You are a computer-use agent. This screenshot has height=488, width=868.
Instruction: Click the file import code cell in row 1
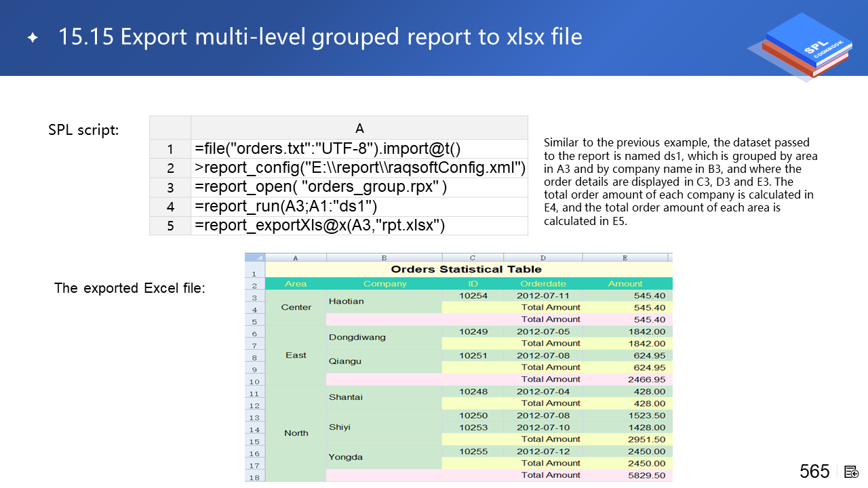tap(359, 149)
